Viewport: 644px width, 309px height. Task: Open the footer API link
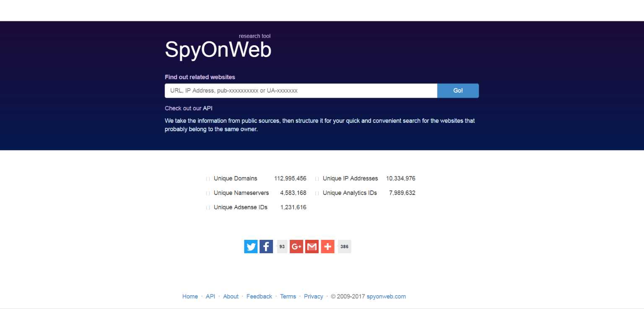[210, 296]
